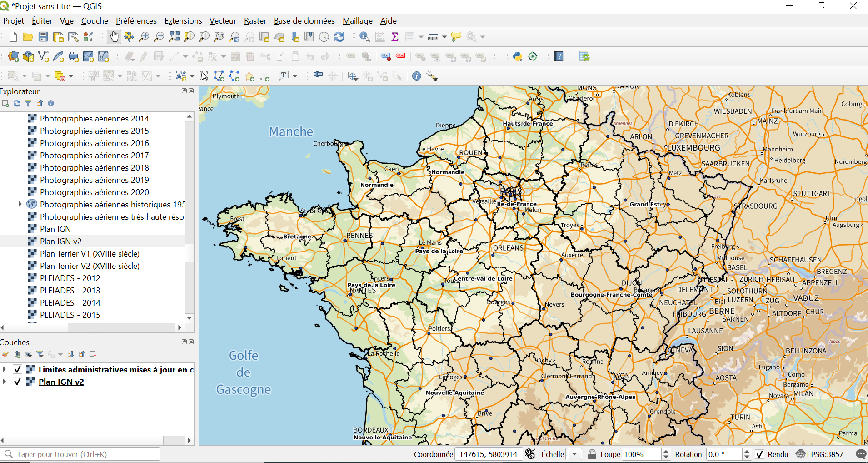Open the Échelle scale dropdown
868x463 pixels.
pyautogui.click(x=575, y=454)
